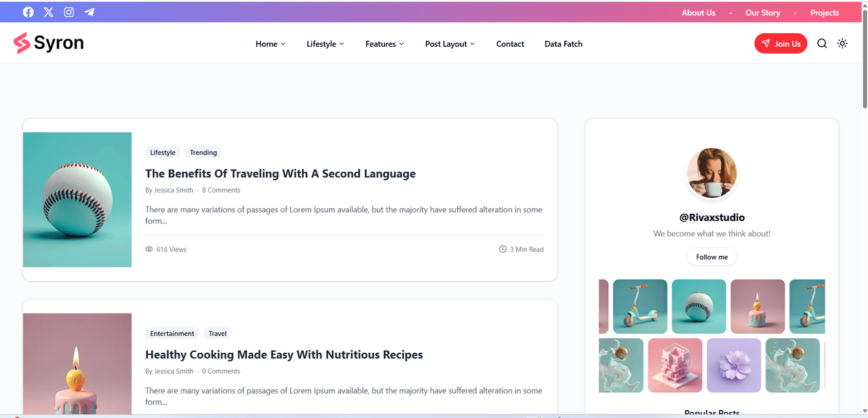Toggle the light/dark mode sun icon

pyautogui.click(x=842, y=43)
